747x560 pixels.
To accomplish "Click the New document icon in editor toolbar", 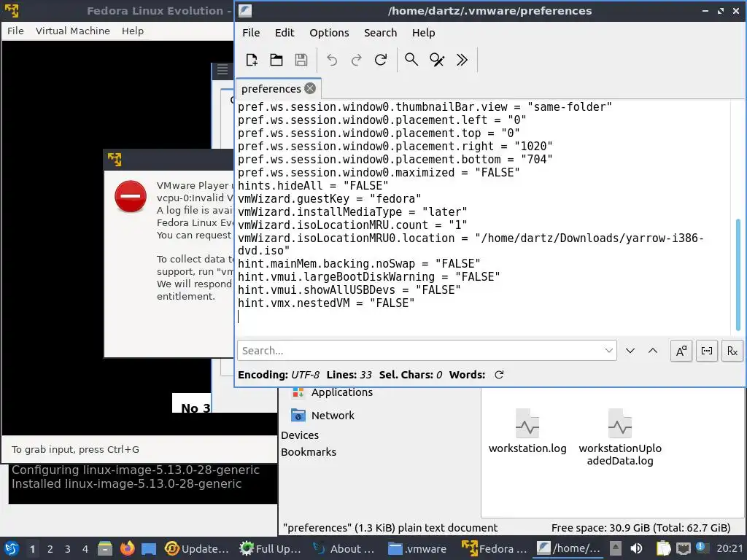I will click(252, 60).
